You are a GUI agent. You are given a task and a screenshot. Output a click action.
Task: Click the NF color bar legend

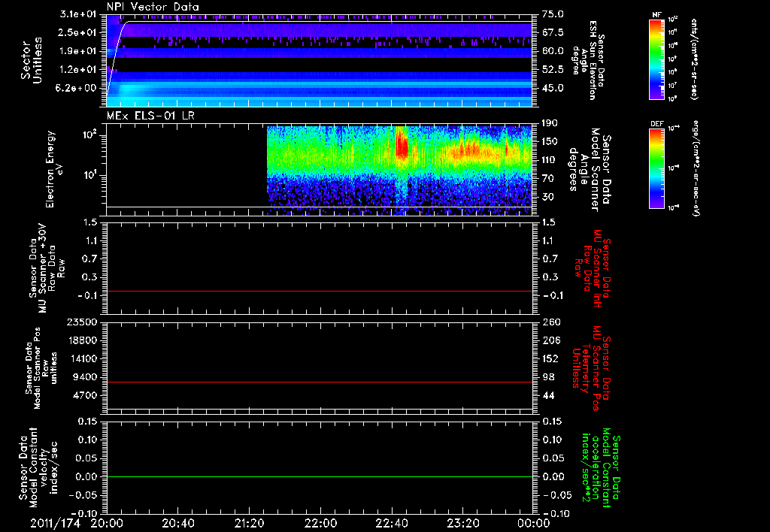[x=657, y=59]
